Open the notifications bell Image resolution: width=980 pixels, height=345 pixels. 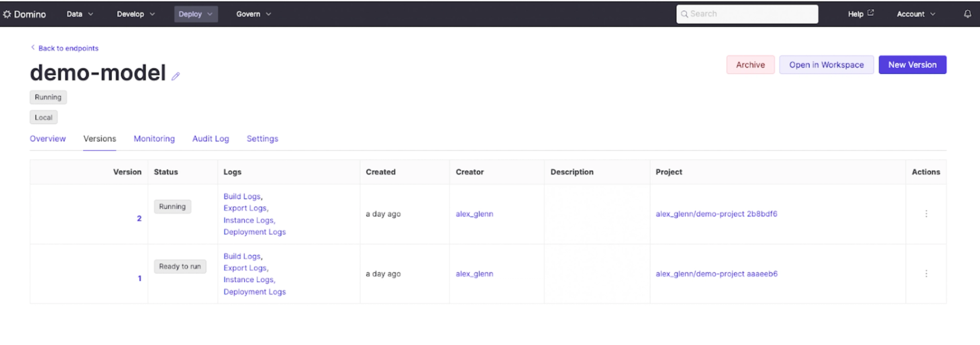[x=967, y=14]
